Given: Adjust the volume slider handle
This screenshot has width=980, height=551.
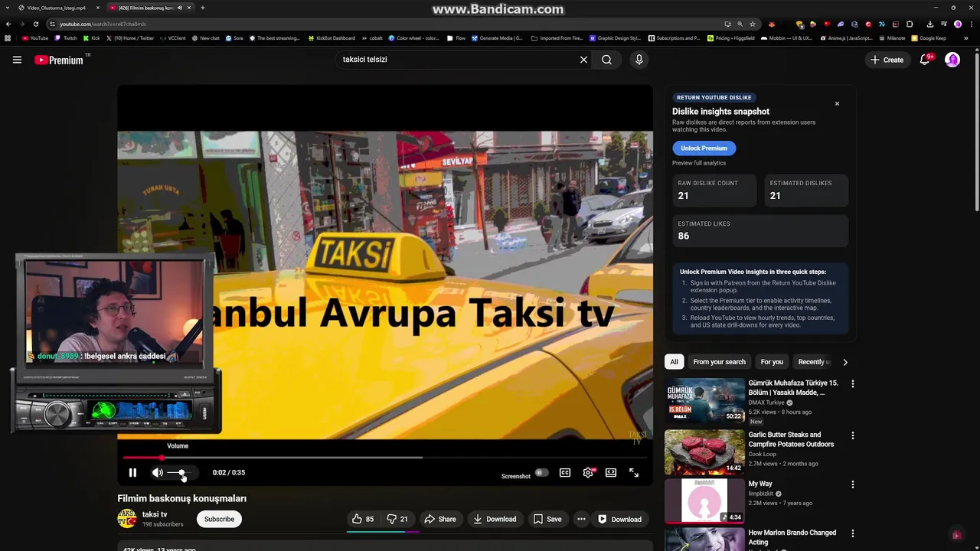Looking at the screenshot, I should tap(181, 473).
